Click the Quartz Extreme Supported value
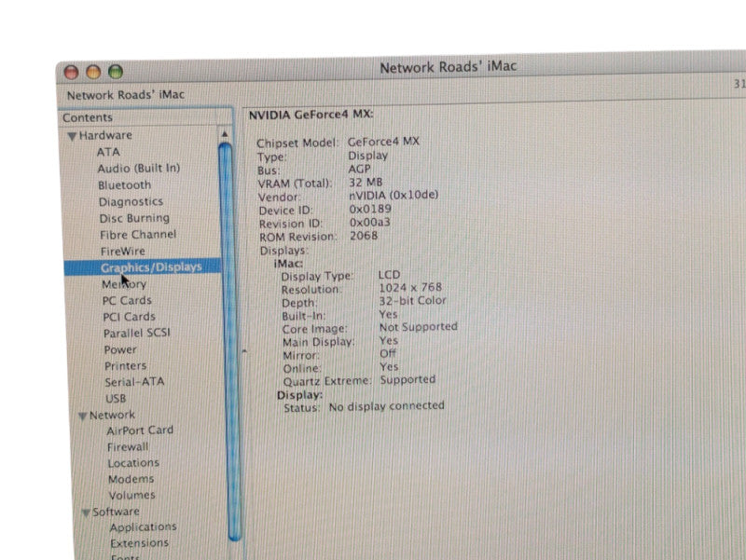Image resolution: width=746 pixels, height=560 pixels. pyautogui.click(x=408, y=380)
